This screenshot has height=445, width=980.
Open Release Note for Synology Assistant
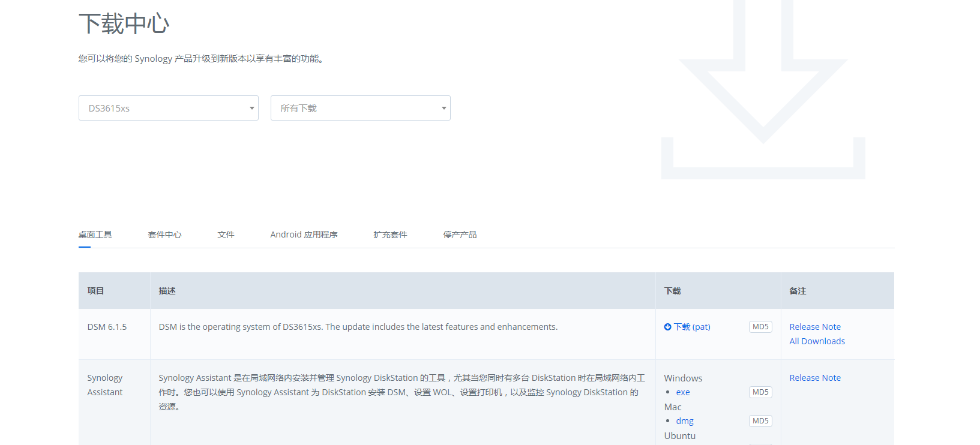pos(815,378)
